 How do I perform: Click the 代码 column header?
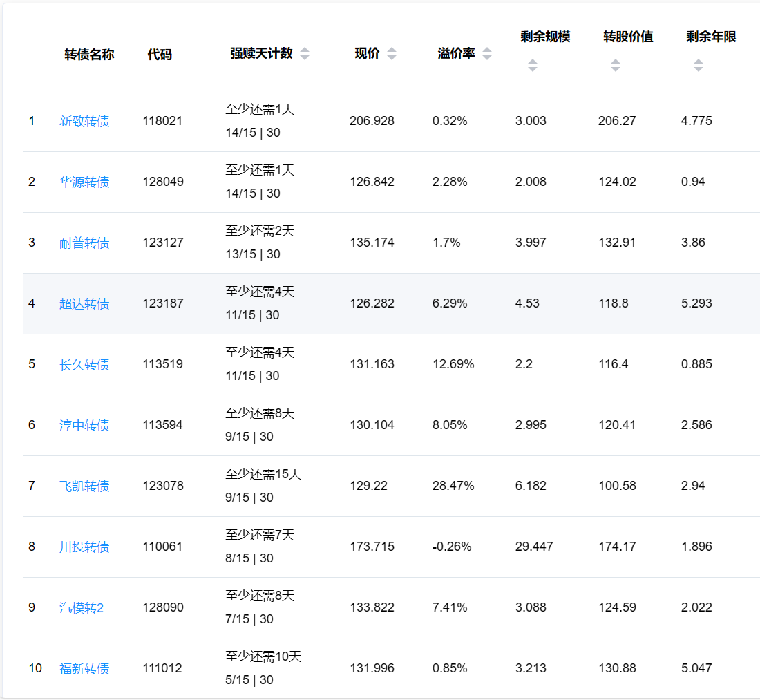click(160, 55)
